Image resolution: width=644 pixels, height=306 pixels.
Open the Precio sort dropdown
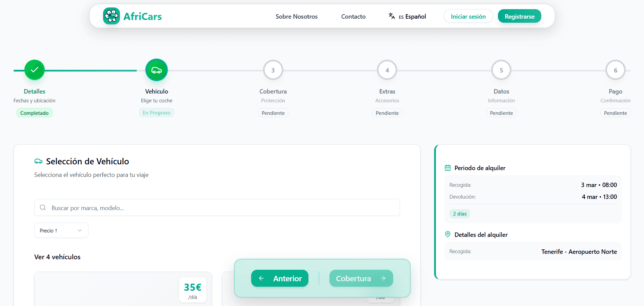[x=61, y=230]
